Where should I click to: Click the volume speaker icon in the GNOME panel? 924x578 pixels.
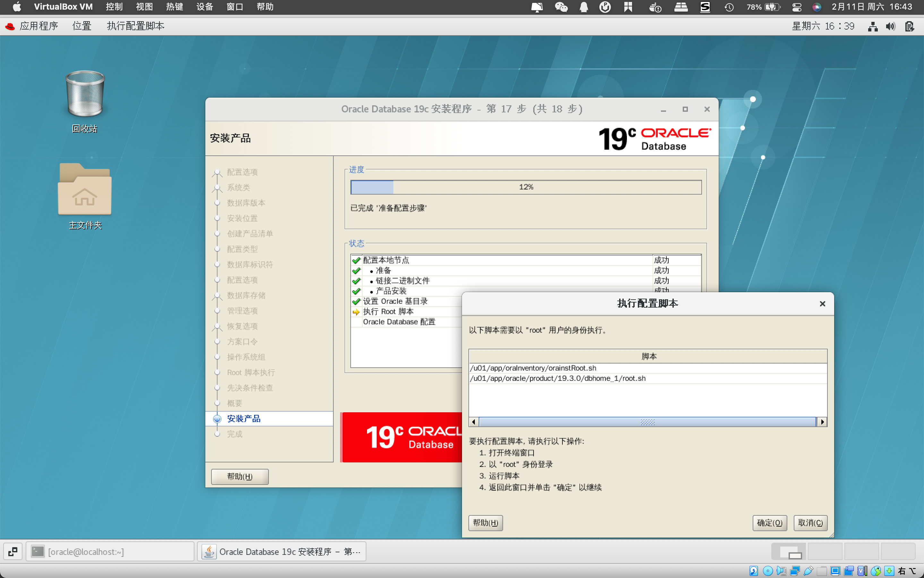[x=890, y=26]
